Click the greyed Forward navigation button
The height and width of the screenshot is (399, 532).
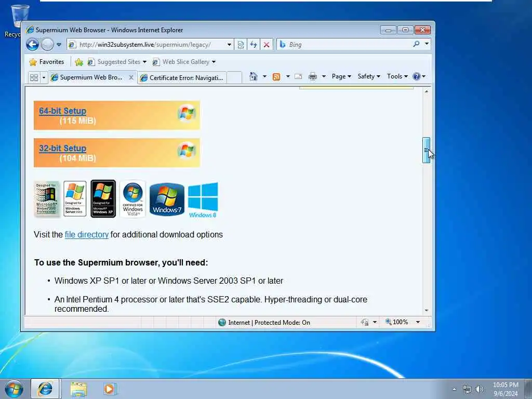click(47, 45)
